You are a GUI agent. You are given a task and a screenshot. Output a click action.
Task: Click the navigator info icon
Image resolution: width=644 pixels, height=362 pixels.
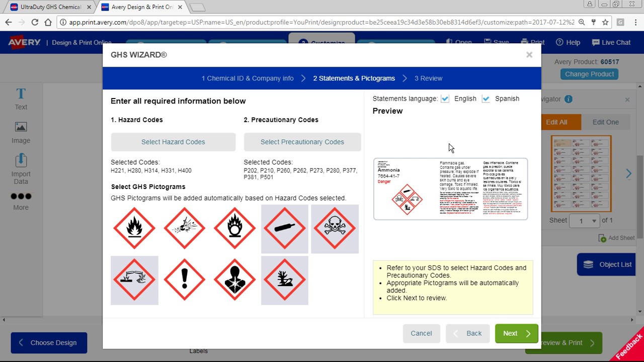click(x=569, y=99)
